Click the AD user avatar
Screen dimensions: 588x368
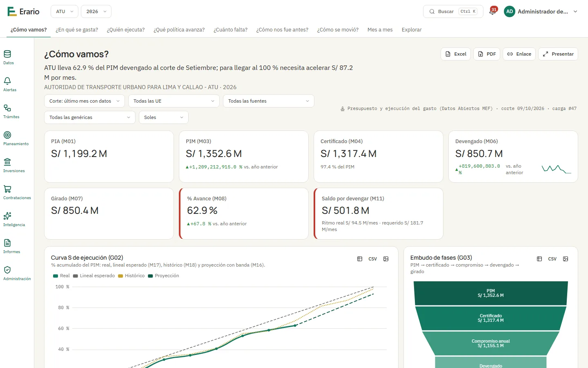point(510,11)
